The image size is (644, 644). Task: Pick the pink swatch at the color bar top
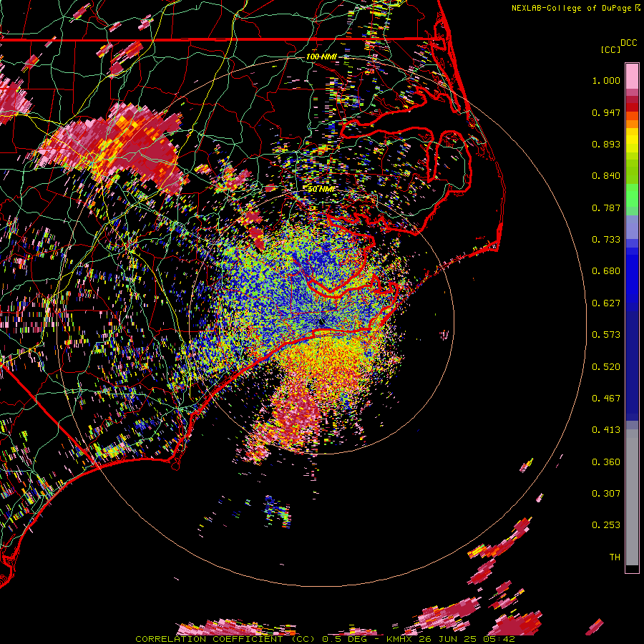tap(632, 76)
